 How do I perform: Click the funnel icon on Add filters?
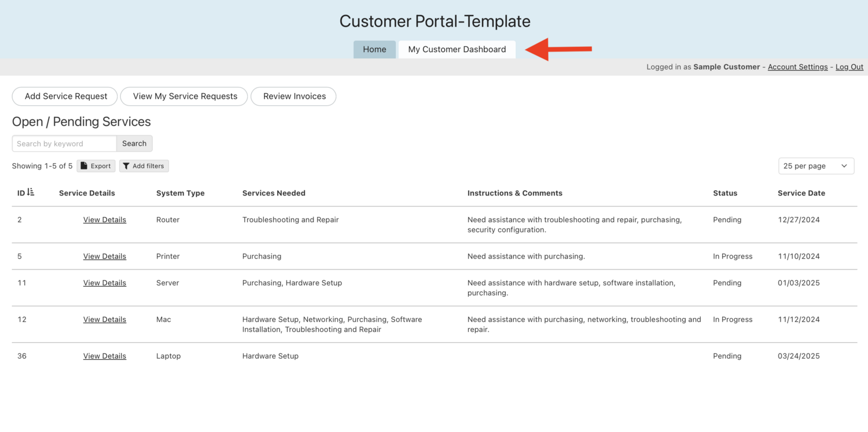pos(126,166)
